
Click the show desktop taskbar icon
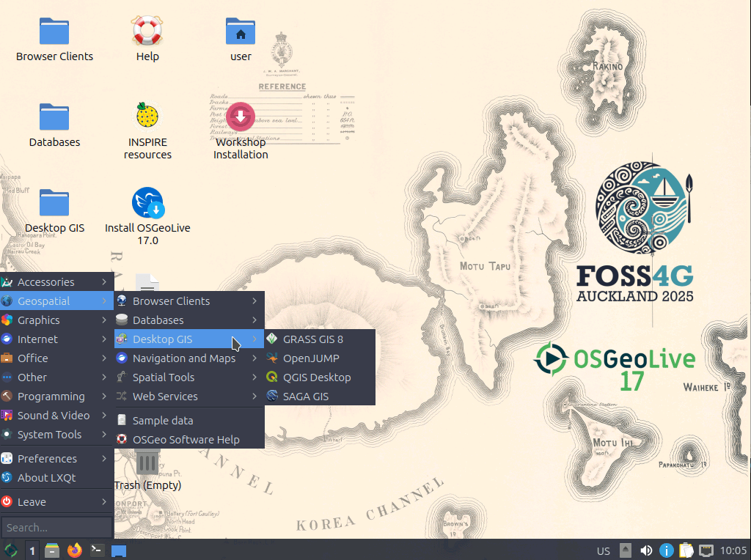[x=119, y=551]
